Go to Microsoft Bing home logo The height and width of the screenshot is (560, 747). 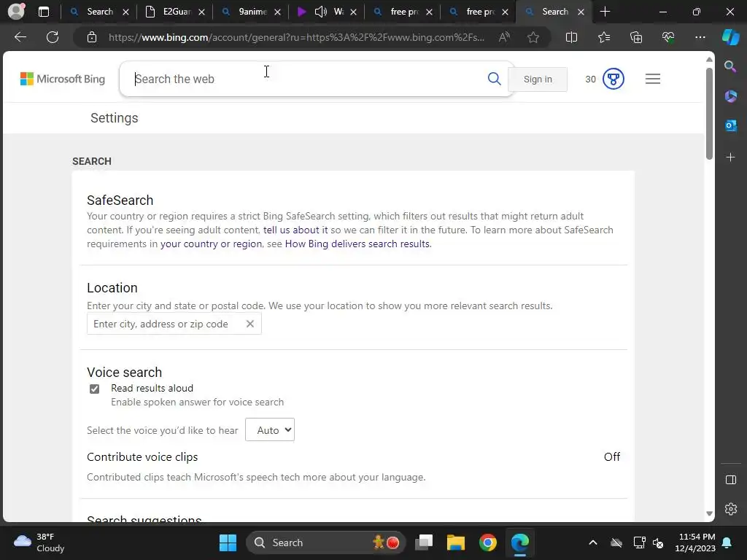63,79
